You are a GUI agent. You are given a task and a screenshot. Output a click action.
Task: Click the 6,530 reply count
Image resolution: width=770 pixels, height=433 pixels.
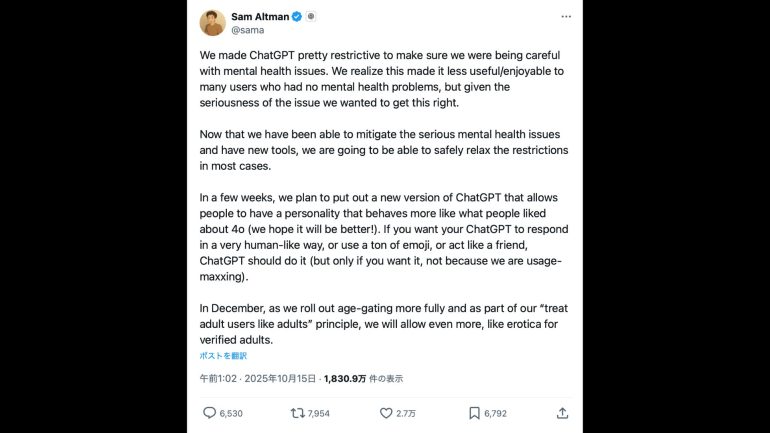pyautogui.click(x=231, y=413)
